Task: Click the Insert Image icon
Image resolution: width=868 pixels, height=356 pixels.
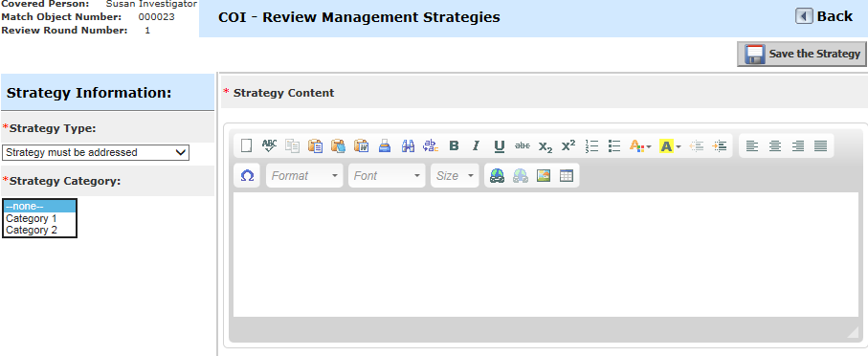Action: pyautogui.click(x=544, y=175)
